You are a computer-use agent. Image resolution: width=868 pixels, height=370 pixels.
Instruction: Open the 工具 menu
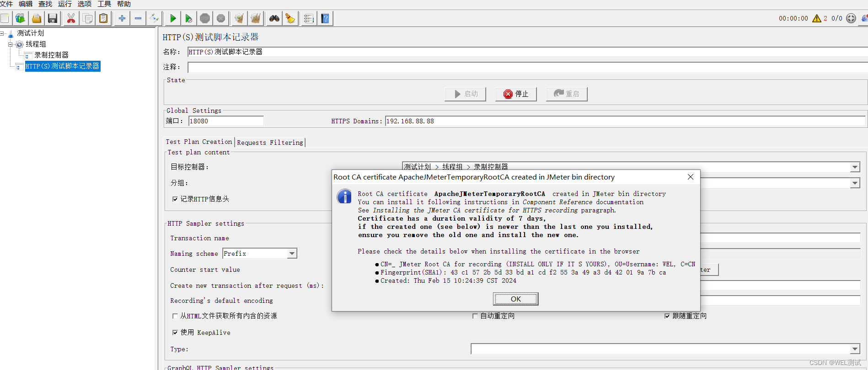tap(104, 4)
